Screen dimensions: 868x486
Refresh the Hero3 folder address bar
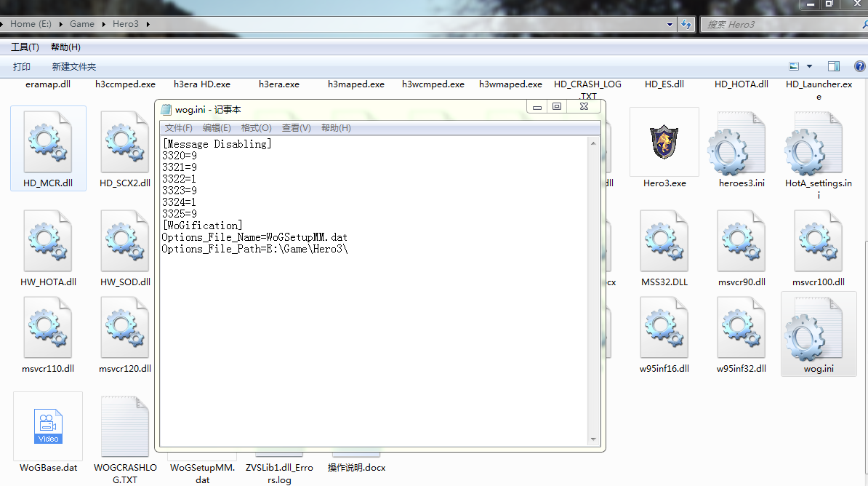click(x=686, y=25)
